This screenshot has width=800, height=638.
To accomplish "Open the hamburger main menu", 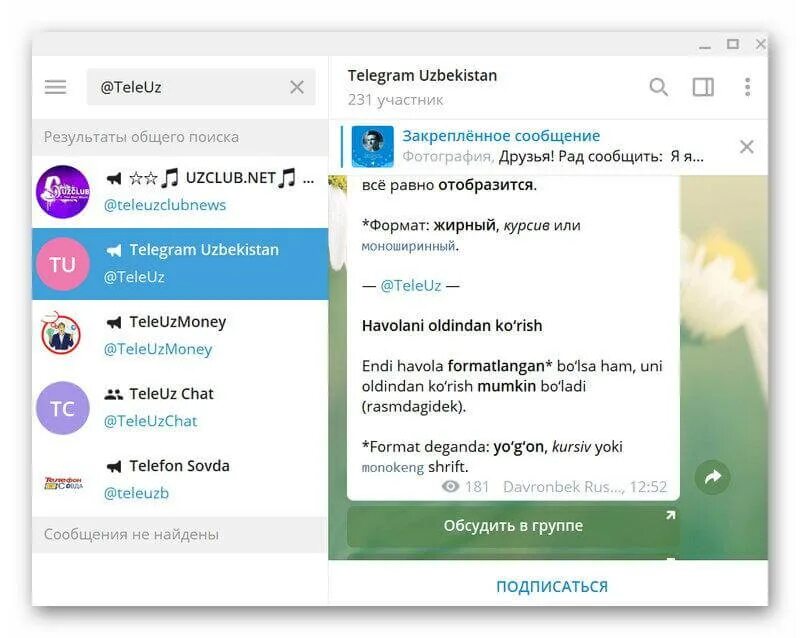I will (55, 87).
